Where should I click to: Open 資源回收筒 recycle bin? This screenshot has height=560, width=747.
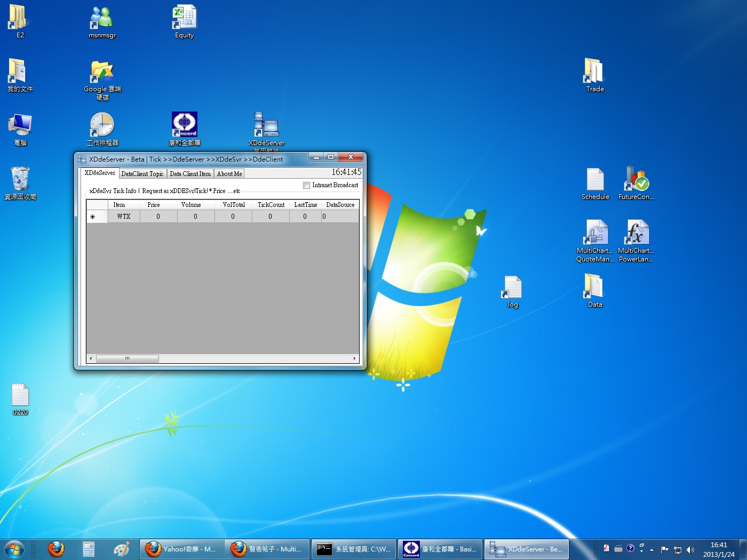click(x=20, y=183)
